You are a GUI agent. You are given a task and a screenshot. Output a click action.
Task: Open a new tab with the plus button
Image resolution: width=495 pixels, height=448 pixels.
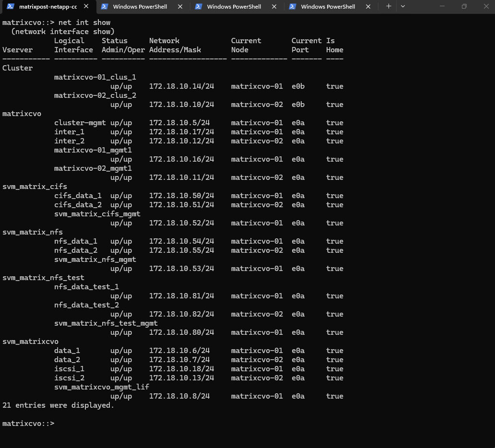[389, 7]
